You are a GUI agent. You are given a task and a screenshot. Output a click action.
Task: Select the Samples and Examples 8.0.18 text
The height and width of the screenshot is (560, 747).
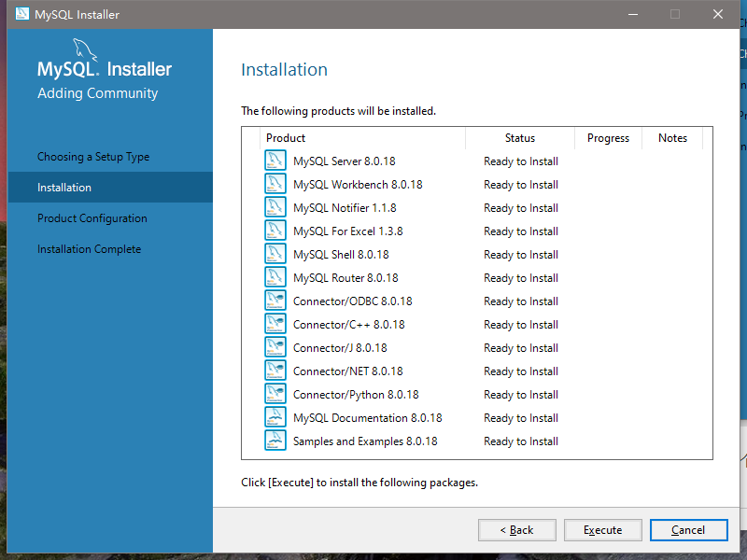[365, 441]
